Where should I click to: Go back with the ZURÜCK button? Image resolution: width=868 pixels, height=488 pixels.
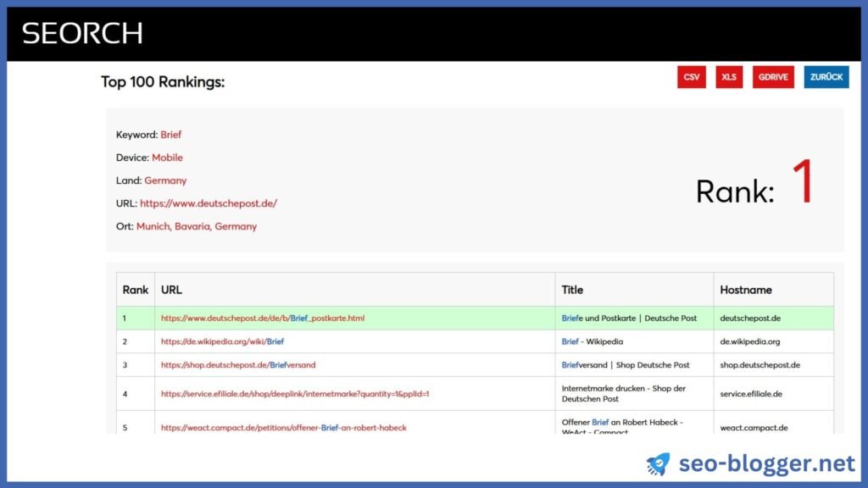(826, 77)
